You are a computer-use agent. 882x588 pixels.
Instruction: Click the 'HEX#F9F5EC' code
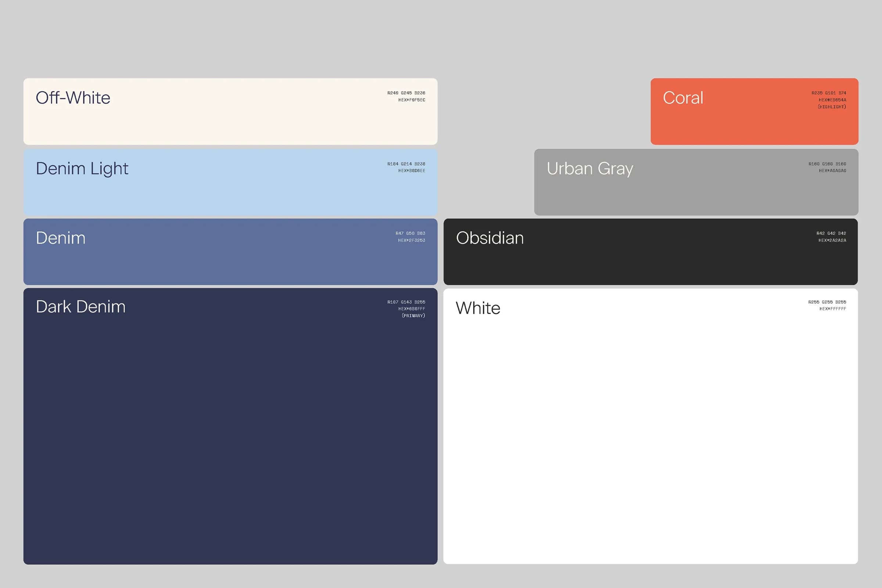412,100
